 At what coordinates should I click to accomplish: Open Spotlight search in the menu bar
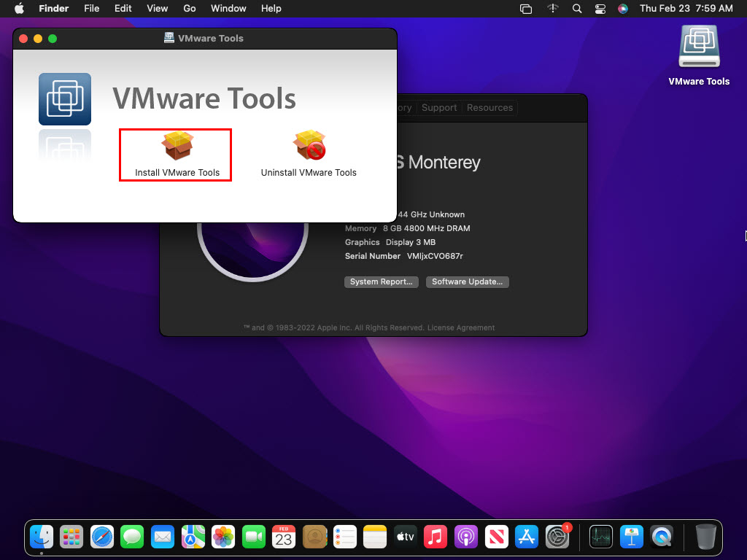point(576,9)
